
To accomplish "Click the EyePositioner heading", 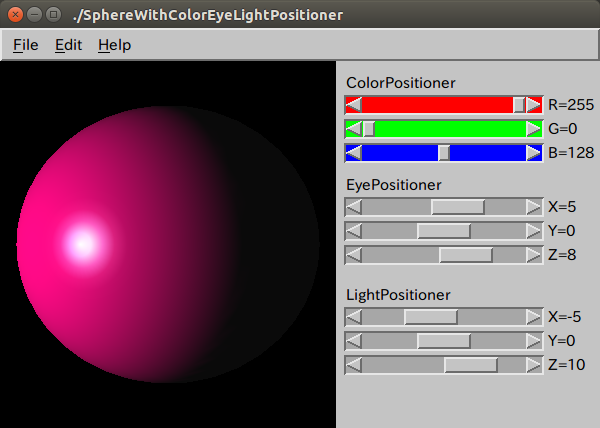I will click(x=394, y=185).
